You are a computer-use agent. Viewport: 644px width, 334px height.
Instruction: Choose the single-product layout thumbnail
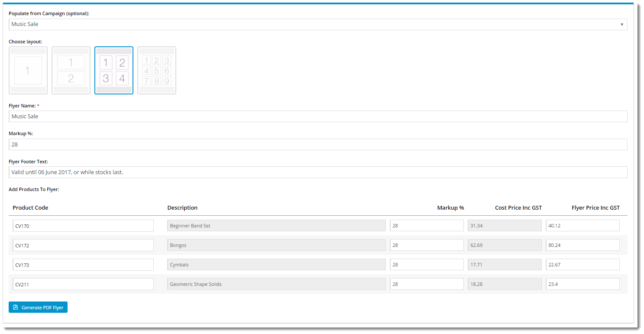point(28,70)
